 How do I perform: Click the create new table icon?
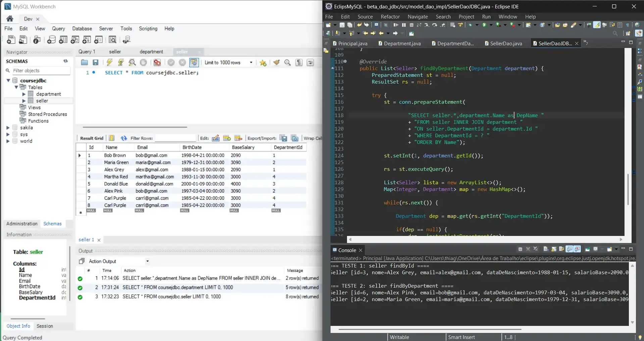pos(63,40)
